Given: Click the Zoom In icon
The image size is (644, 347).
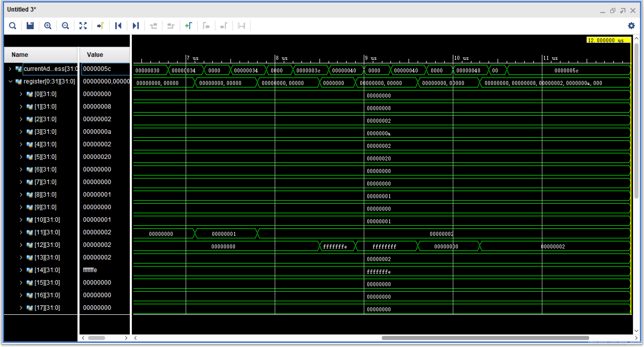Looking at the screenshot, I should 48,26.
